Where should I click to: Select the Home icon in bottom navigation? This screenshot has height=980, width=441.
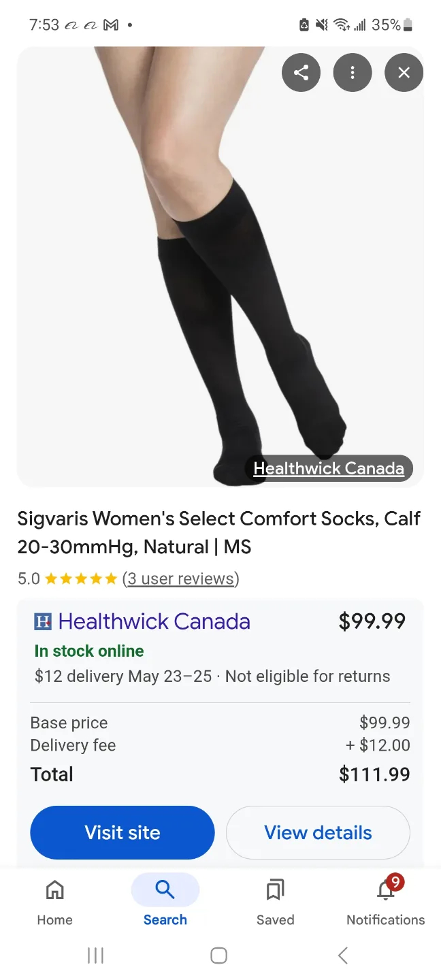coord(54,889)
